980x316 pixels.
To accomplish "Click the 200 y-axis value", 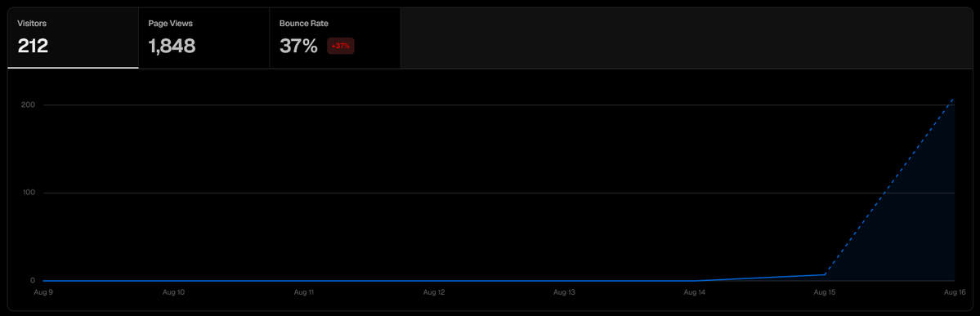I will 28,105.
